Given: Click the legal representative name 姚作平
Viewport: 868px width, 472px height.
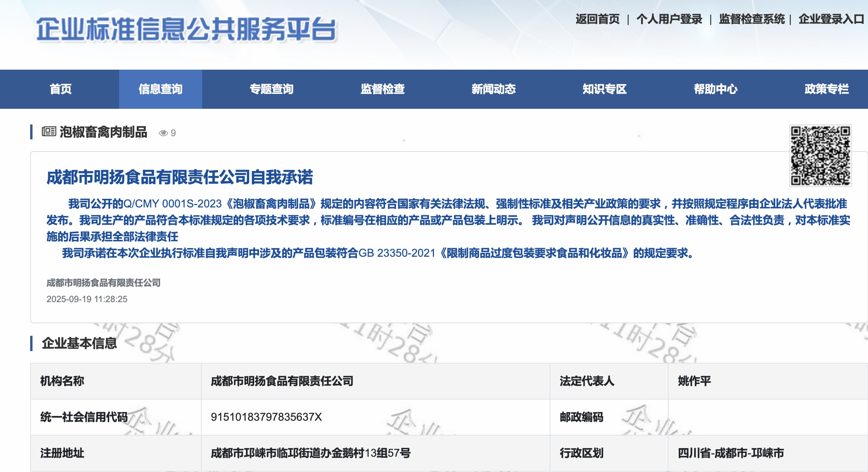Looking at the screenshot, I should click(x=694, y=381).
